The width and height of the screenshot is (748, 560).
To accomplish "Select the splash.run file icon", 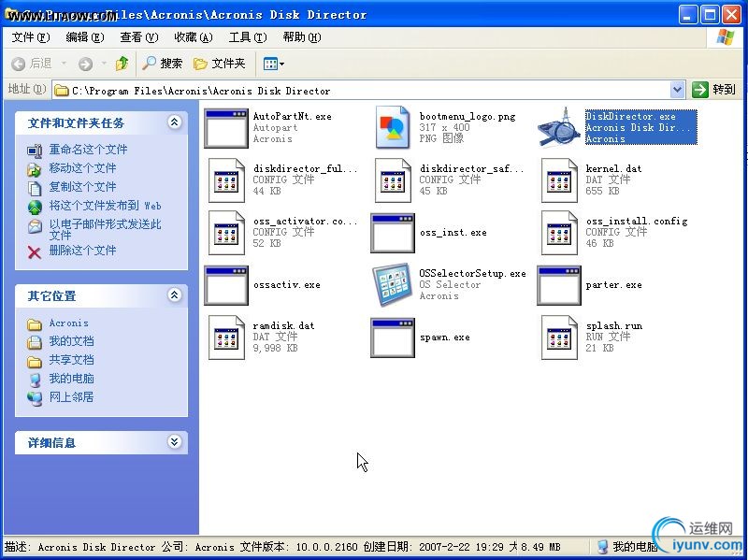I will coord(559,337).
